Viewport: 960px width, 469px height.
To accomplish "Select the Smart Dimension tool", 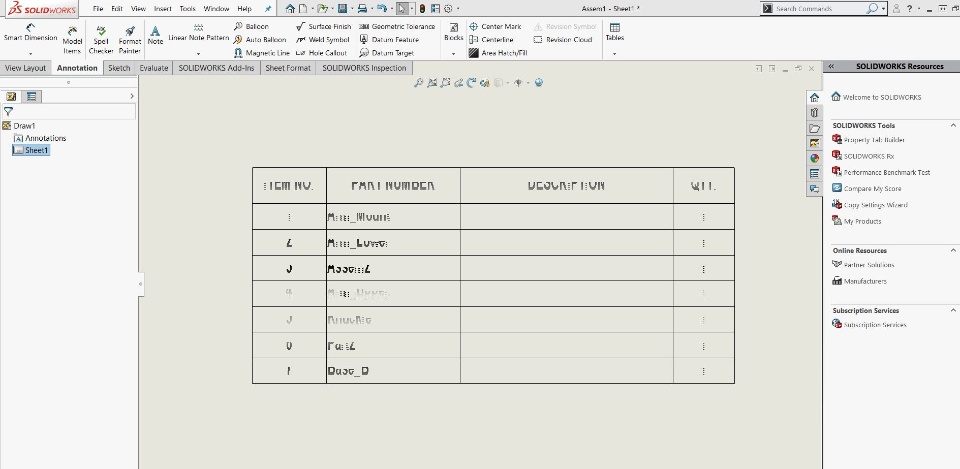I will tap(30, 32).
